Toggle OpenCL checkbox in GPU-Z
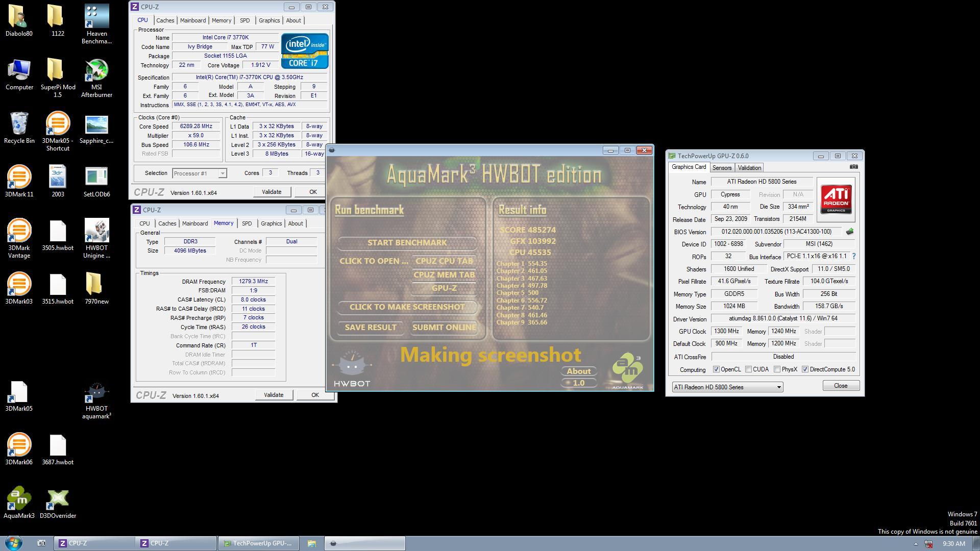980x551 pixels. (x=716, y=369)
